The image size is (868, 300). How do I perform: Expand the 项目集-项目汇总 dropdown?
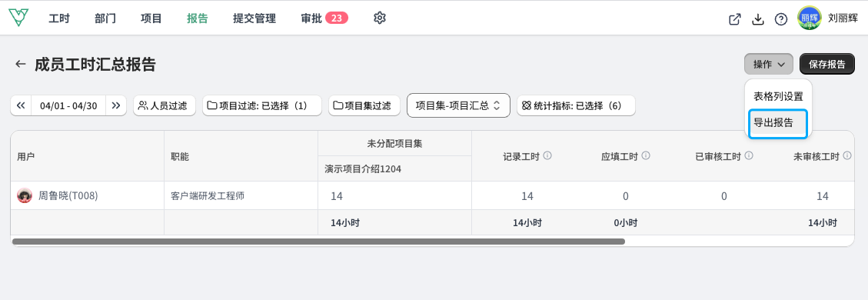(x=458, y=105)
